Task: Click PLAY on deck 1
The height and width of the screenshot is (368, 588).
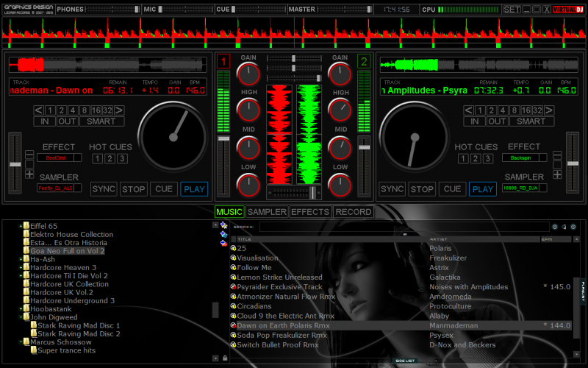Action: click(x=194, y=189)
